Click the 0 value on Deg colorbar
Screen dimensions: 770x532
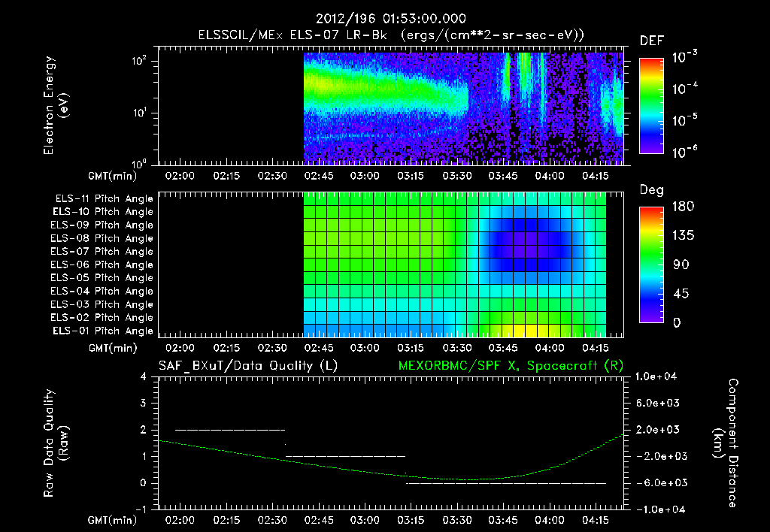click(x=678, y=322)
